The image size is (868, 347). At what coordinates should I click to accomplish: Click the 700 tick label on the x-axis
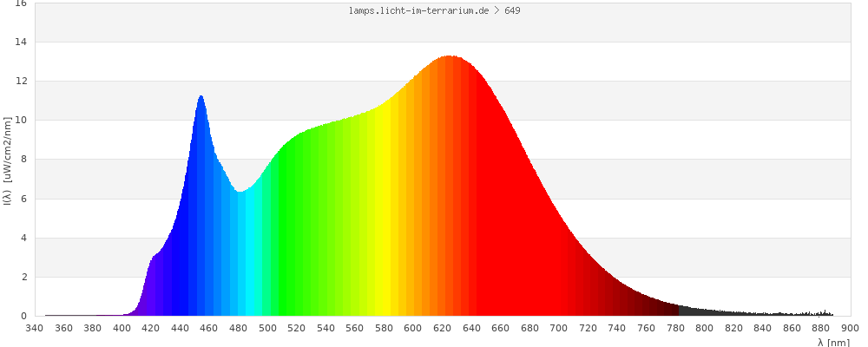559,328
